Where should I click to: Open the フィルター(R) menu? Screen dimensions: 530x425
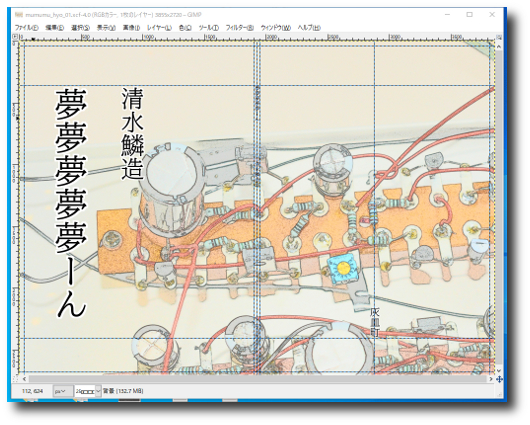[240, 28]
